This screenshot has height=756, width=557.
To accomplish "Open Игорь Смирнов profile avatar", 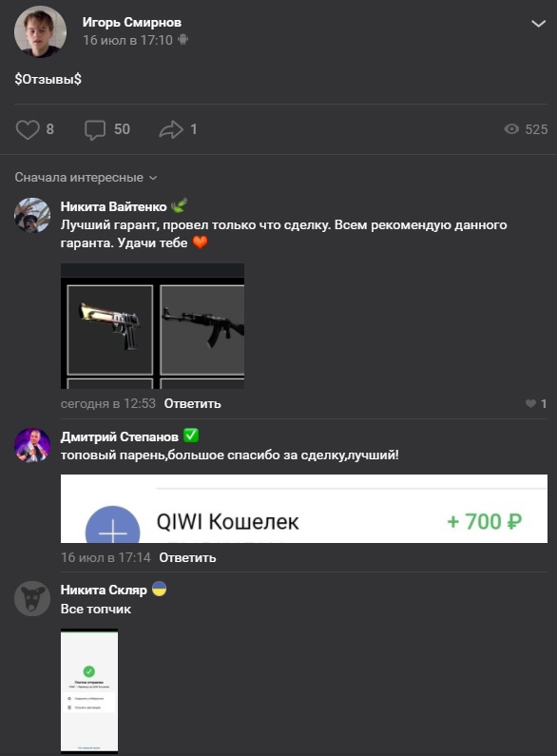I will point(41,31).
